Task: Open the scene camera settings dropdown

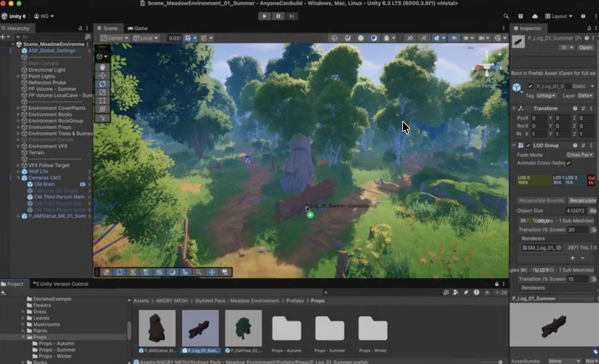Action: (483, 38)
